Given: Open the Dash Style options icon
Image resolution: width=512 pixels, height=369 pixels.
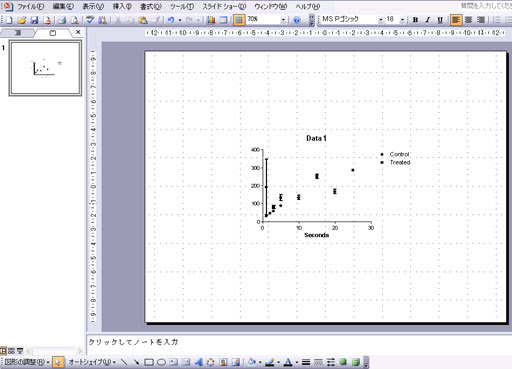Looking at the screenshot, I should point(318,362).
